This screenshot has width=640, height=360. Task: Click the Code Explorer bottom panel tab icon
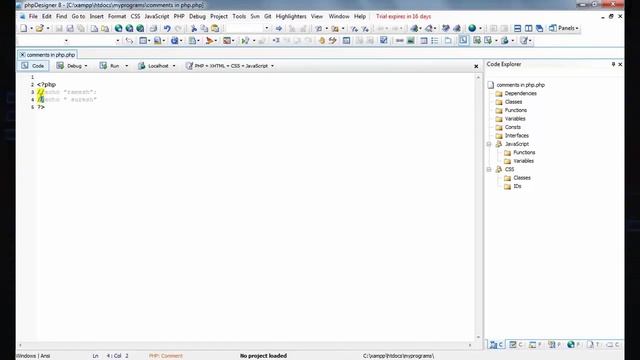click(x=496, y=345)
